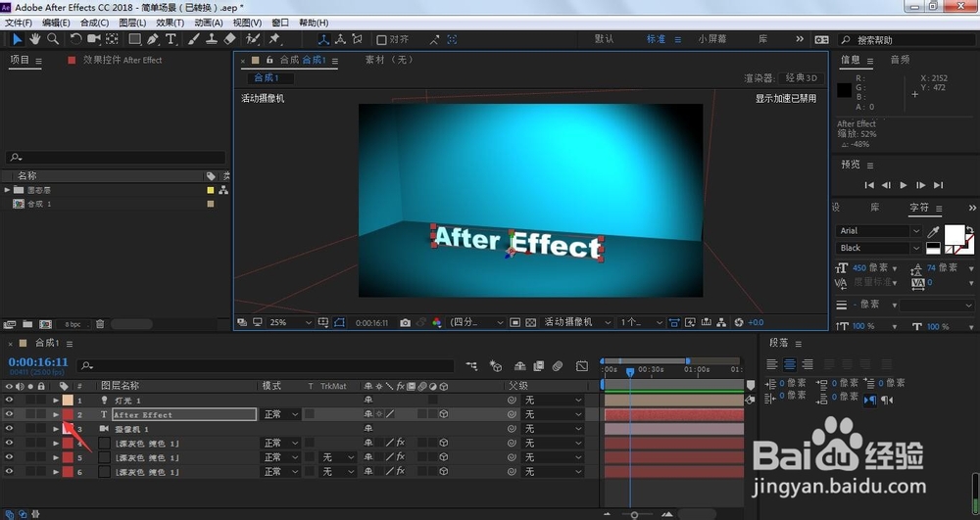The width and height of the screenshot is (980, 520).
Task: Select the Eraser tool
Action: click(229, 39)
